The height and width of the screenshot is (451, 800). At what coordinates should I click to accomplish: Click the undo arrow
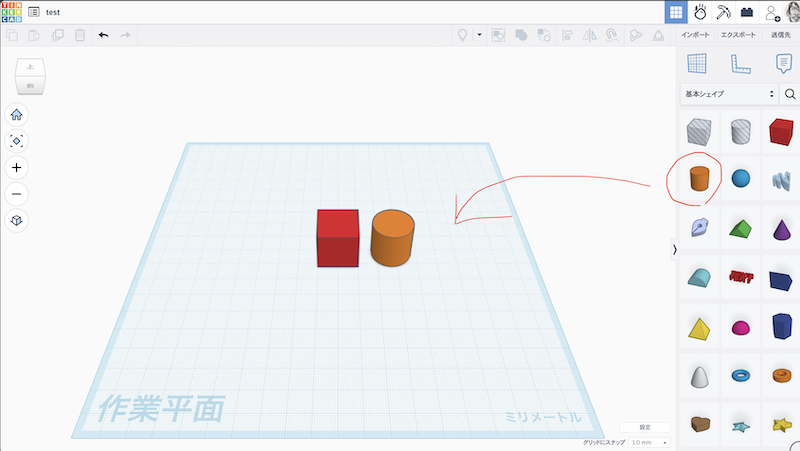click(103, 35)
